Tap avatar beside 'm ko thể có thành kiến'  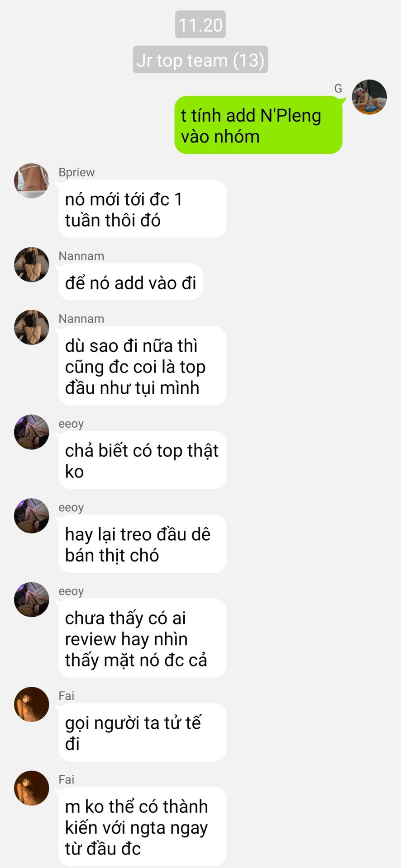pos(32,788)
